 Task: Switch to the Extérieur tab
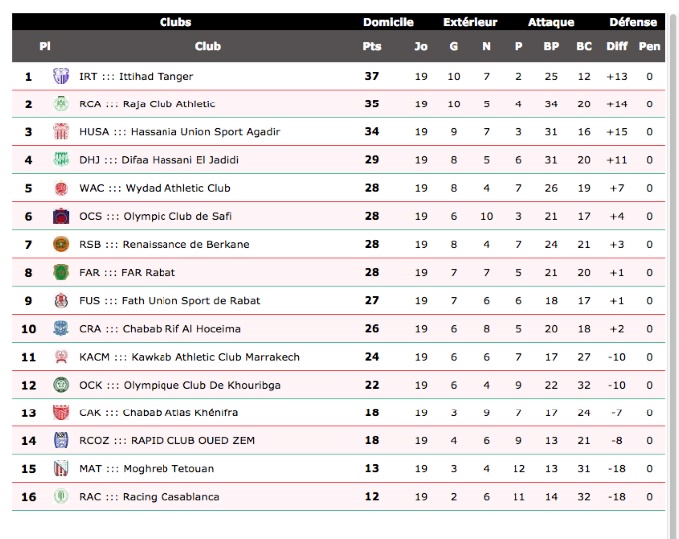click(470, 22)
